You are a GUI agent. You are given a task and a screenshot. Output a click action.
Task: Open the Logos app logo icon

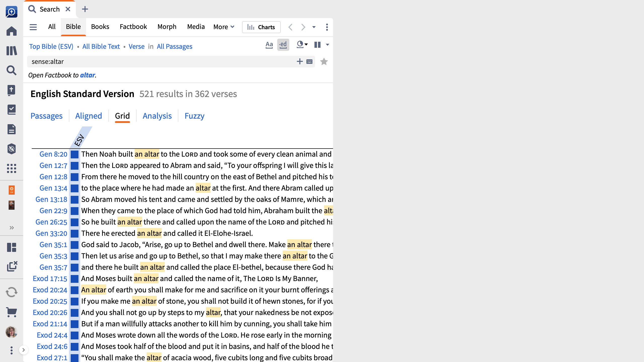(x=12, y=12)
